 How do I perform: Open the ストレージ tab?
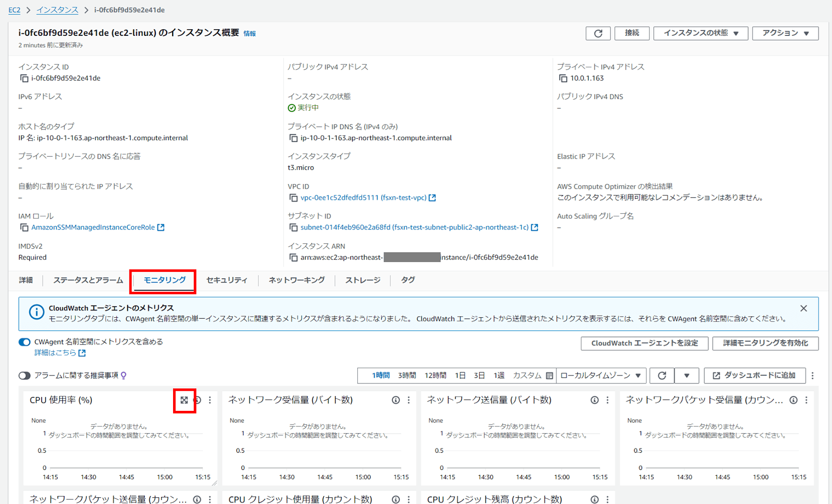[363, 280]
